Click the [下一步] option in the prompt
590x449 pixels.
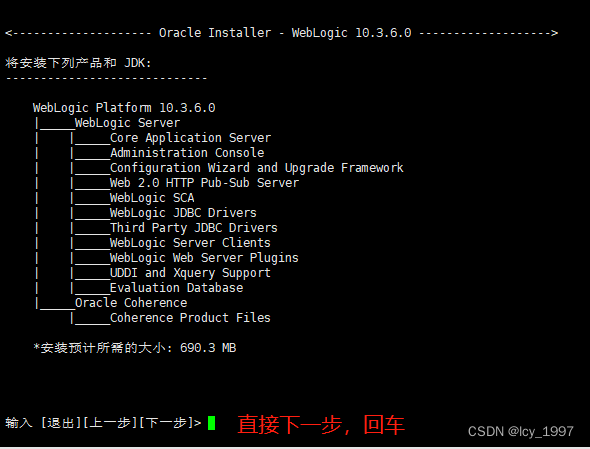coord(166,423)
